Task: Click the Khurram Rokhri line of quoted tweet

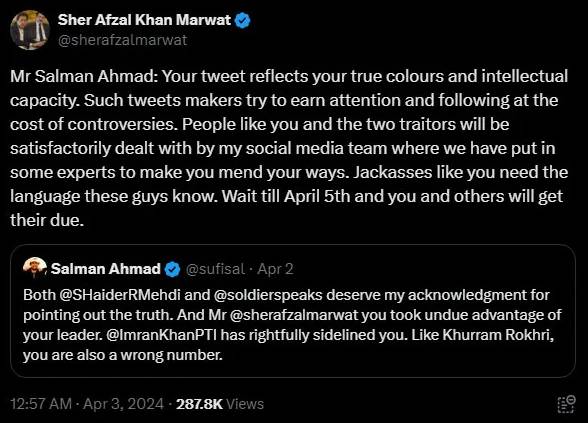Action: point(288,334)
